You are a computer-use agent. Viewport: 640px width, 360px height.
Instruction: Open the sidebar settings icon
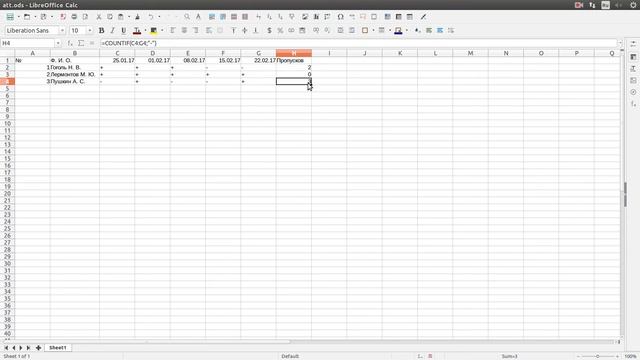click(633, 44)
